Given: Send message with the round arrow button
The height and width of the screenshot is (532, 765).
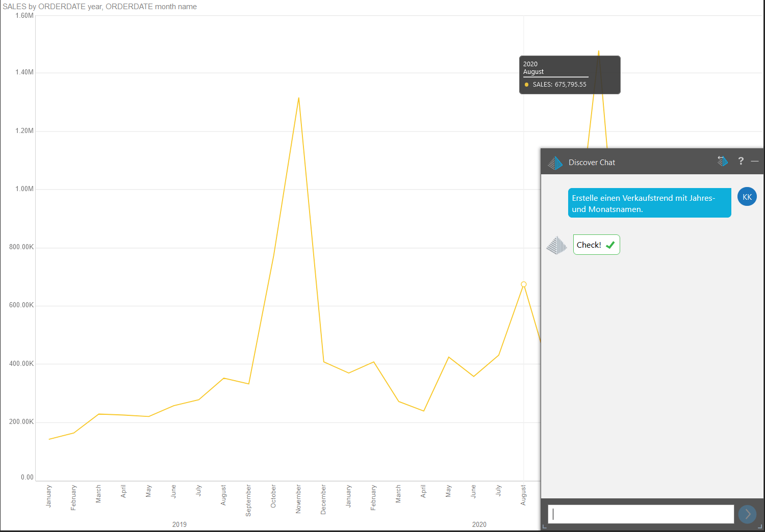Looking at the screenshot, I should (x=747, y=514).
